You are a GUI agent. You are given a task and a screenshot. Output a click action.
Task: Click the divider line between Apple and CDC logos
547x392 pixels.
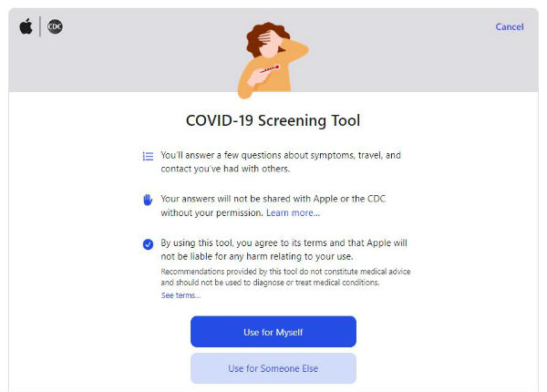click(x=40, y=26)
